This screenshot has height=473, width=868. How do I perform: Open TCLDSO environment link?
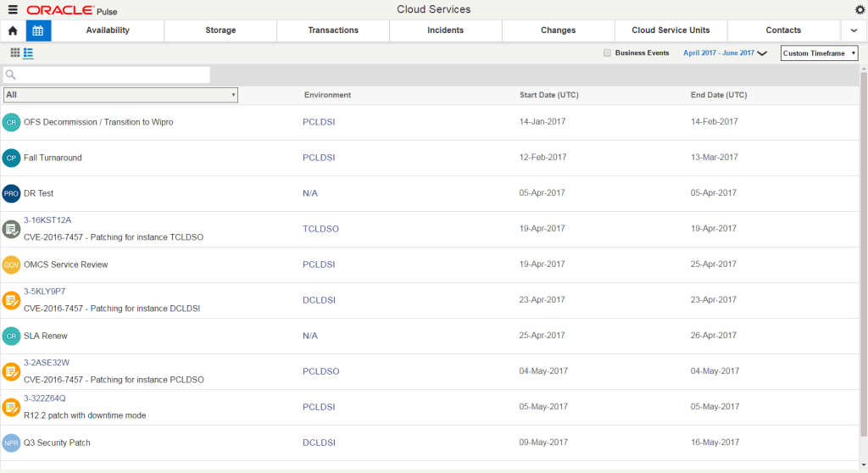coord(320,229)
